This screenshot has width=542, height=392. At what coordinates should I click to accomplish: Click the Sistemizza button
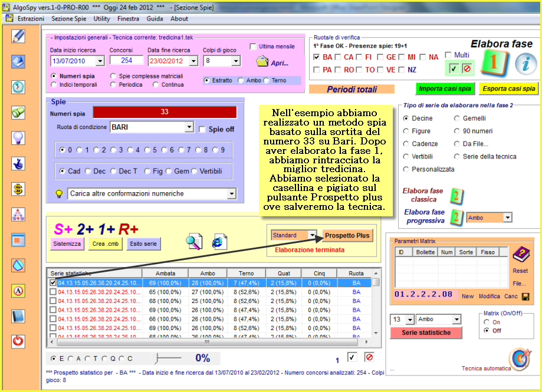point(67,244)
